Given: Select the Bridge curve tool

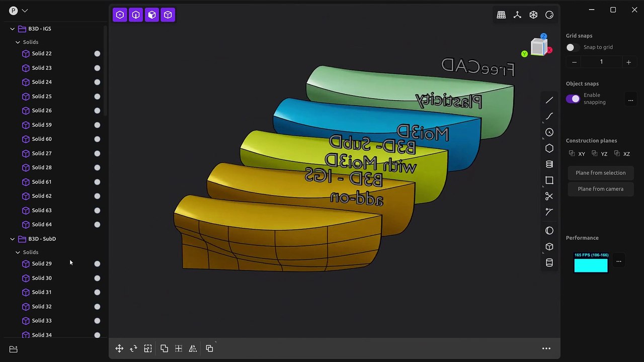Looking at the screenshot, I should click(549, 212).
